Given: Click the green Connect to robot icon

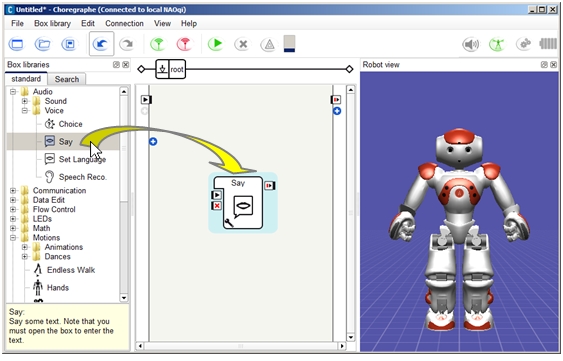Looking at the screenshot, I should (158, 44).
